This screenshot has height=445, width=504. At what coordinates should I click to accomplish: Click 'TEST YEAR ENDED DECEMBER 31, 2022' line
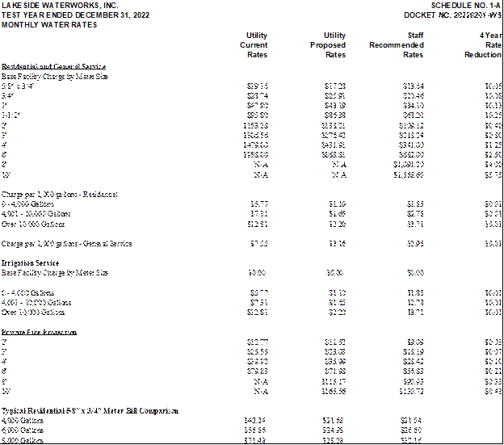[76, 15]
